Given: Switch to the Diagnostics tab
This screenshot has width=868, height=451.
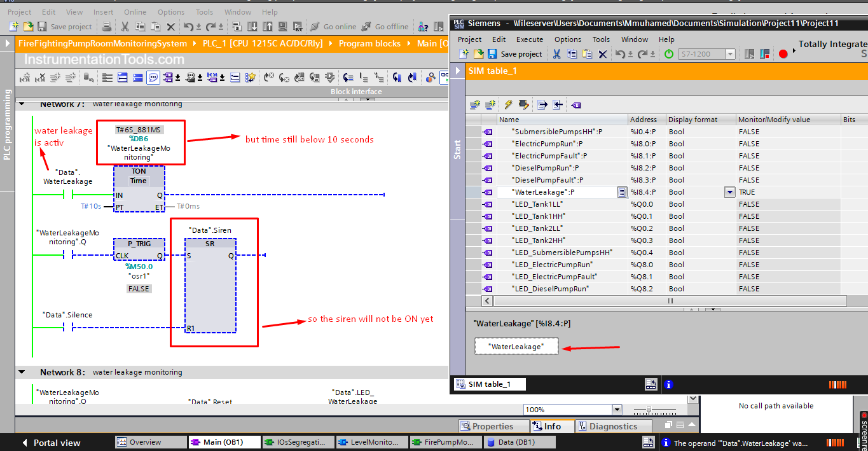Looking at the screenshot, I should tap(613, 426).
